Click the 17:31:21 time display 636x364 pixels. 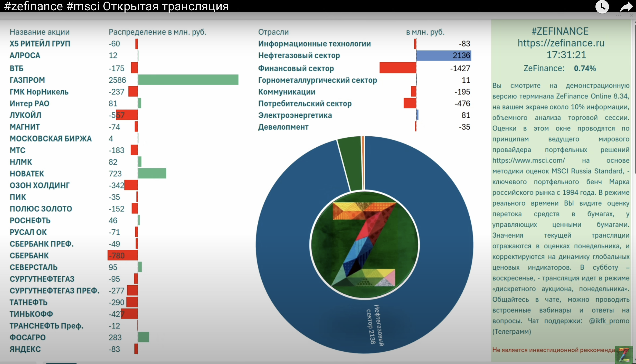pos(566,55)
